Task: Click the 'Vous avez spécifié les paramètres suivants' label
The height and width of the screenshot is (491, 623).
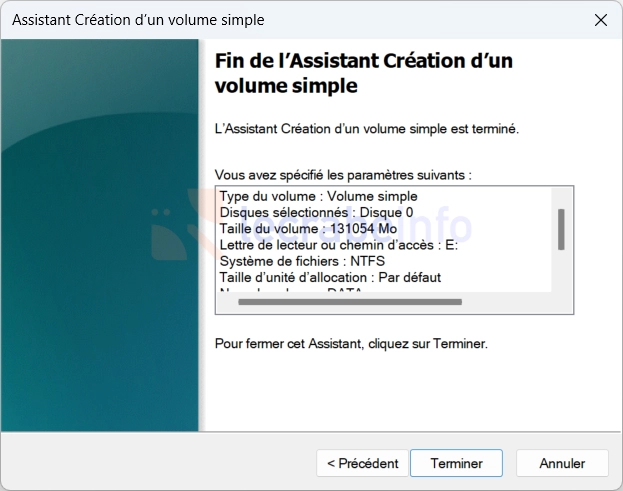Action: click(343, 174)
